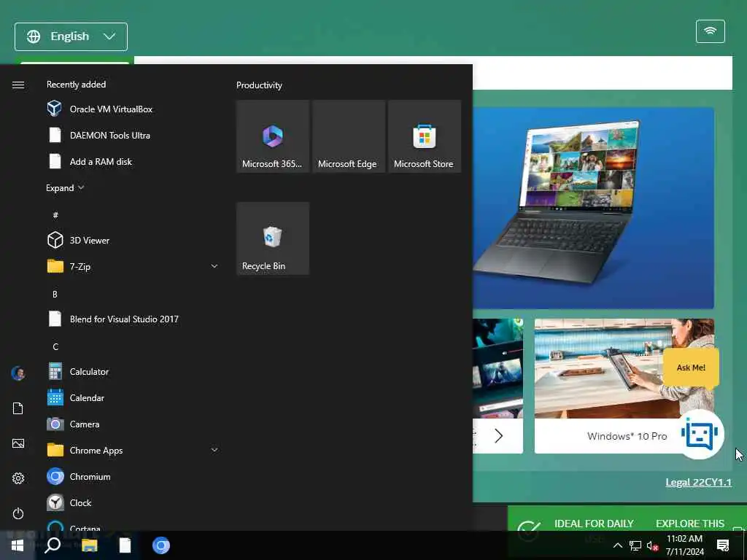Viewport: 747px width, 560px height.
Task: Open the blank document icon on taskbar
Action: (x=125, y=545)
